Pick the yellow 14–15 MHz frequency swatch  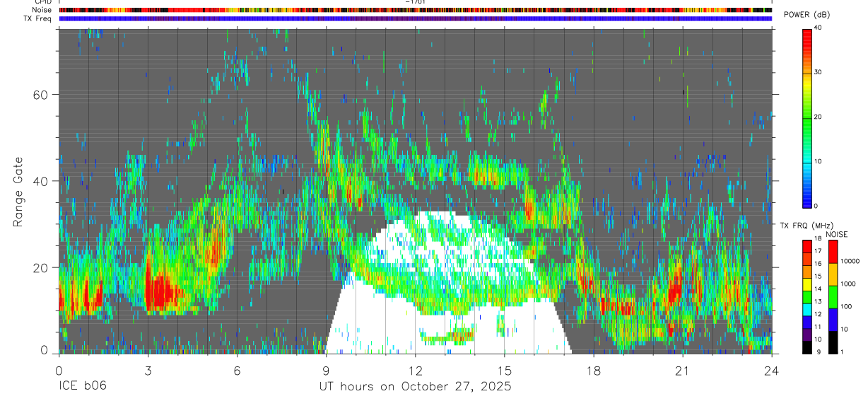[x=807, y=284]
